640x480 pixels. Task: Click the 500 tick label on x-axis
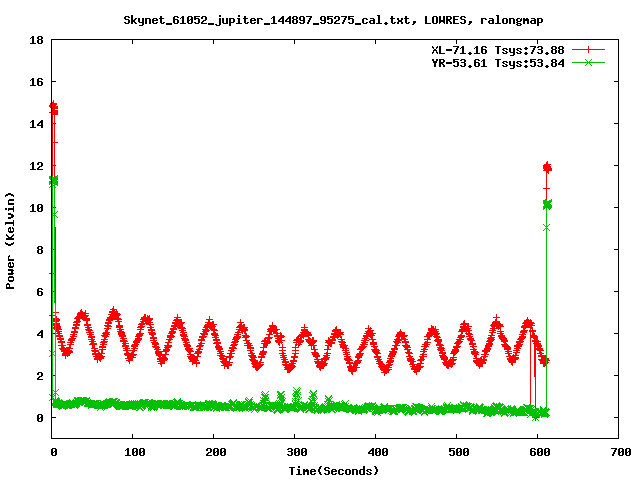pos(457,452)
